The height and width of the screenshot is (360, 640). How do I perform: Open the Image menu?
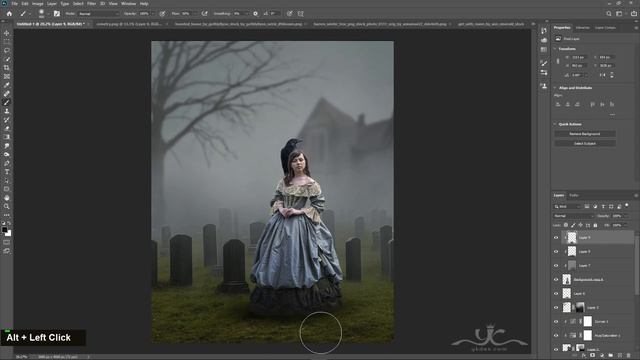pyautogui.click(x=38, y=4)
